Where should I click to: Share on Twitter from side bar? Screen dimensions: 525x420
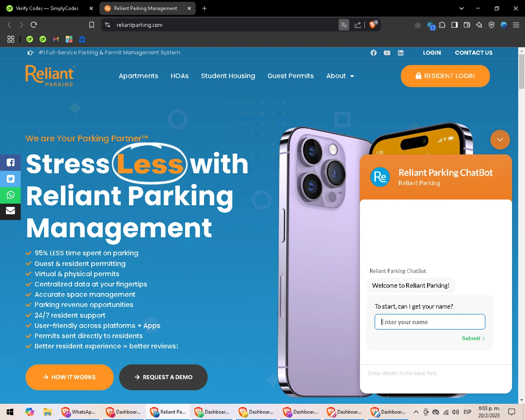(x=10, y=179)
